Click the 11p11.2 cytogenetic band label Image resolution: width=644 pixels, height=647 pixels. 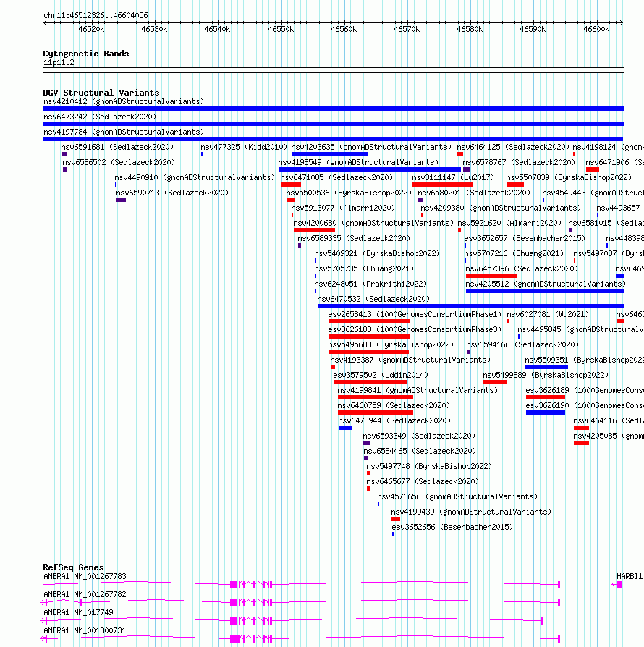pos(59,63)
